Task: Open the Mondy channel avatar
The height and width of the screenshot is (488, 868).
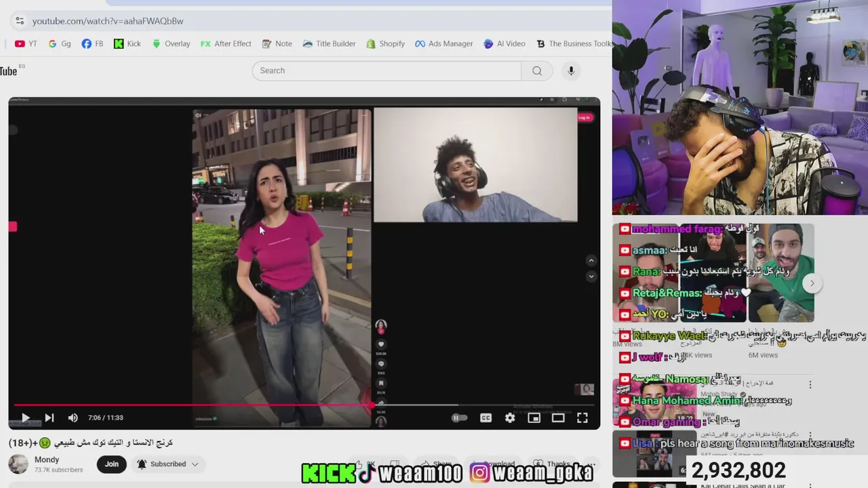Action: tap(18, 464)
